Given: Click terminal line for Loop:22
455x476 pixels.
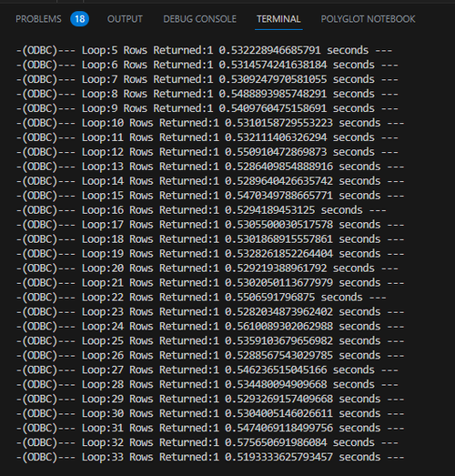Looking at the screenshot, I should coord(201,298).
